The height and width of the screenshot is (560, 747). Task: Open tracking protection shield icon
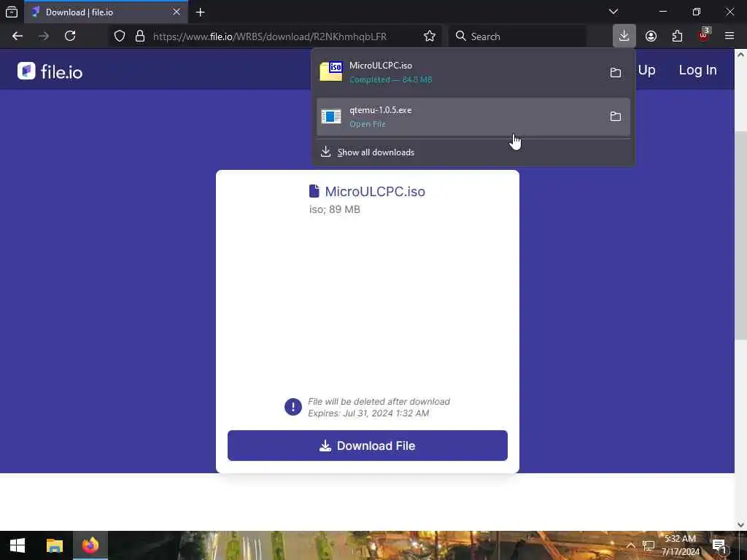120,36
